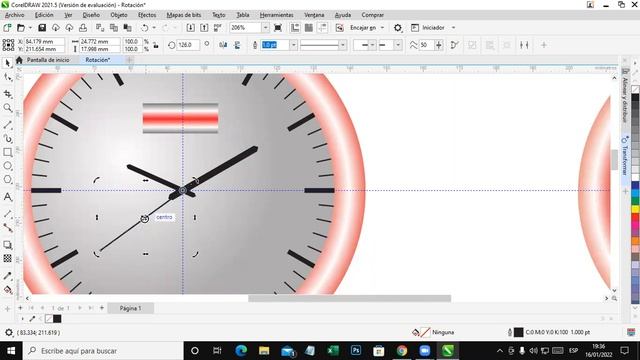Toggle show grid button

(309, 28)
